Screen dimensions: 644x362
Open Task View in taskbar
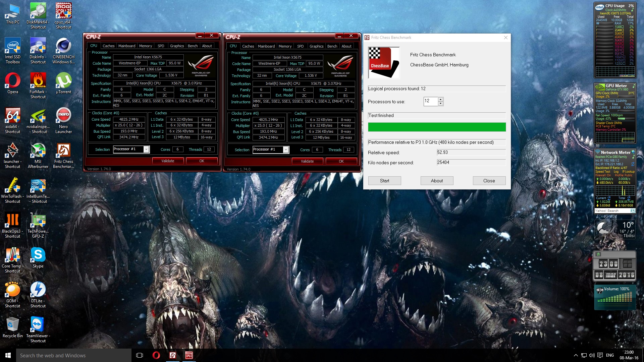pos(140,355)
